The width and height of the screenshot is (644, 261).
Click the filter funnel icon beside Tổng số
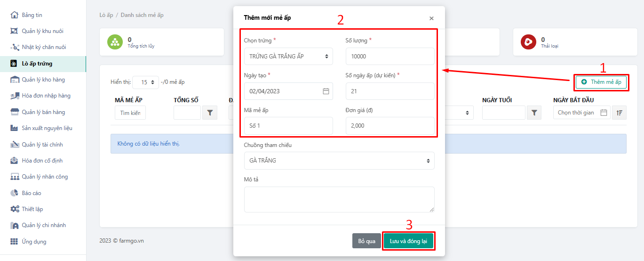tap(210, 113)
